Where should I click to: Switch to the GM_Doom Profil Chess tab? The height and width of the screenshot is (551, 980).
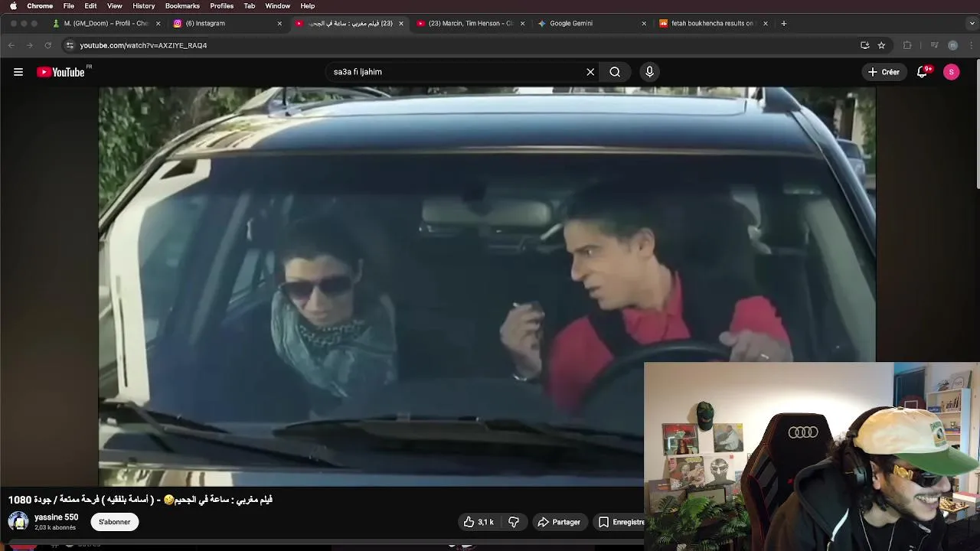[106, 24]
